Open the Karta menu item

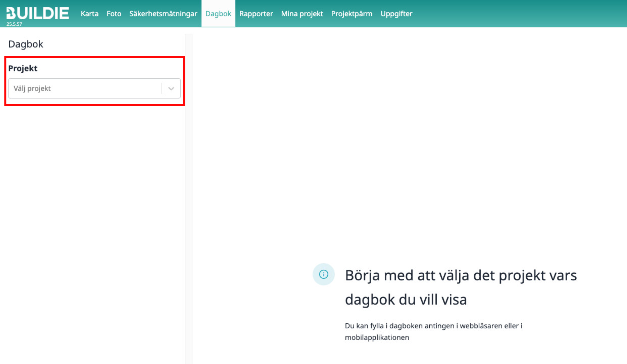coord(89,14)
